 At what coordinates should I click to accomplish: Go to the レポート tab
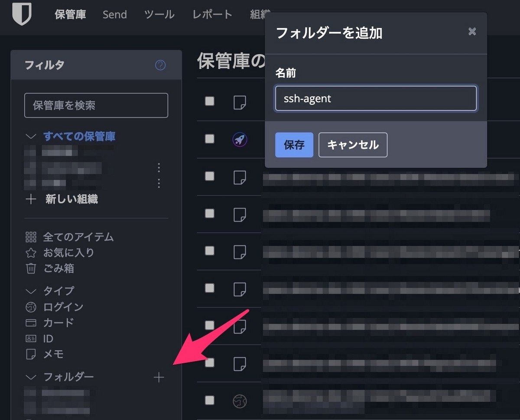[x=212, y=14]
